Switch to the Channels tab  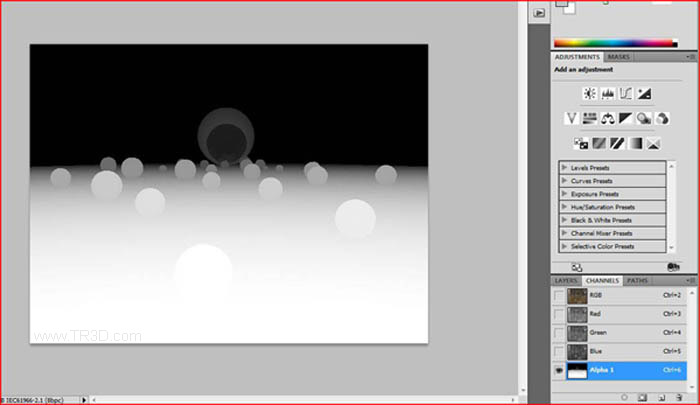[602, 280]
